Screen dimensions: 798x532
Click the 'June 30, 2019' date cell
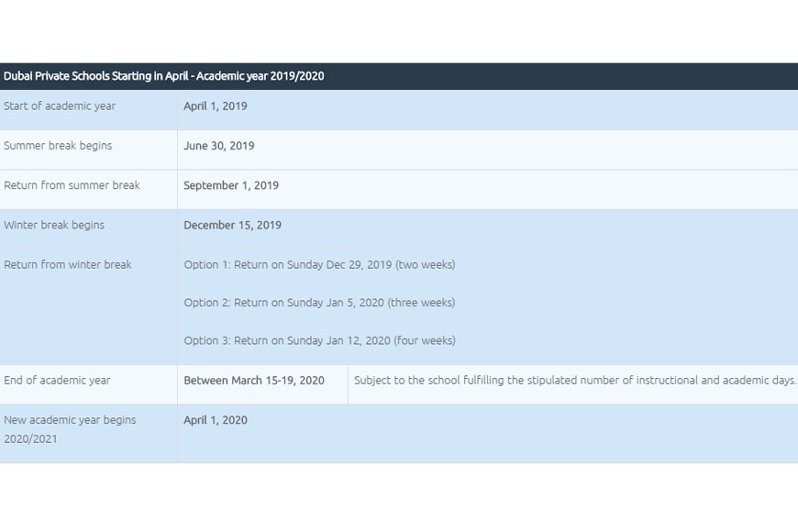[x=219, y=146]
